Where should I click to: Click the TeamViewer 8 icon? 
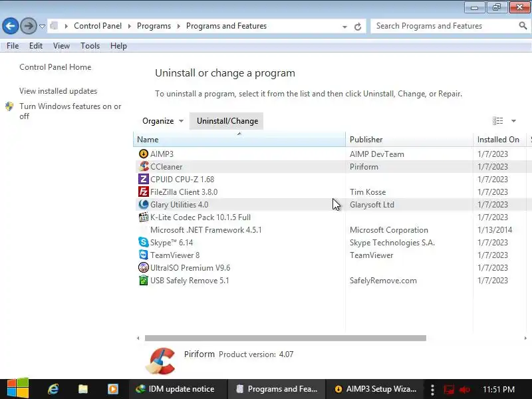[144, 255]
